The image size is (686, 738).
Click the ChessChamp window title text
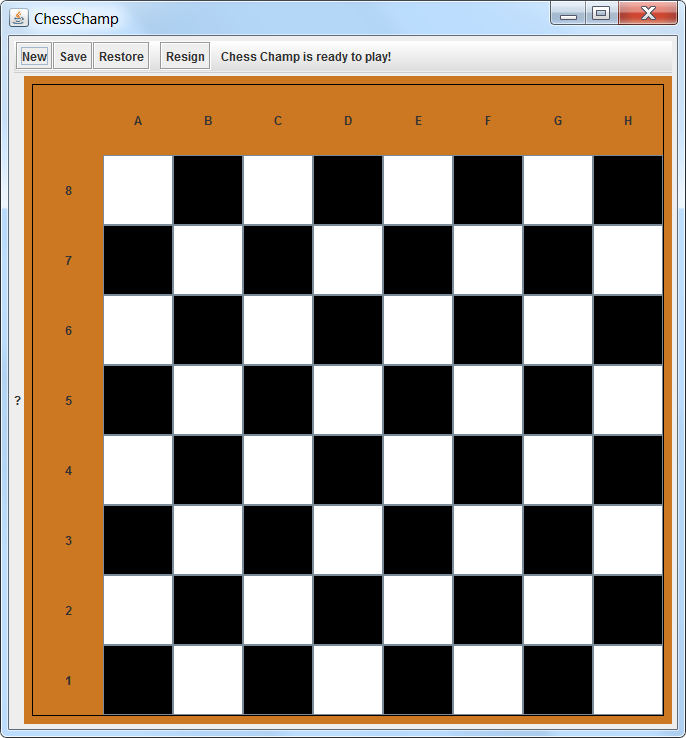pyautogui.click(x=76, y=19)
